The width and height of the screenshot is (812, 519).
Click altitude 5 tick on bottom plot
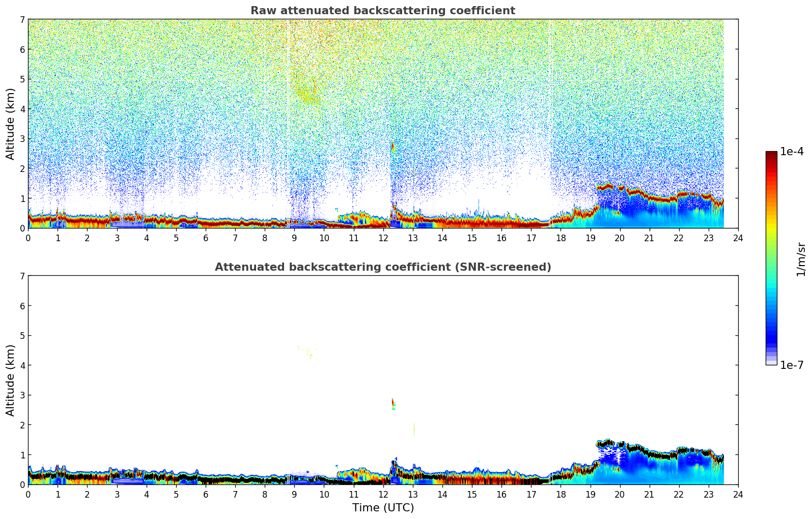pyautogui.click(x=21, y=335)
